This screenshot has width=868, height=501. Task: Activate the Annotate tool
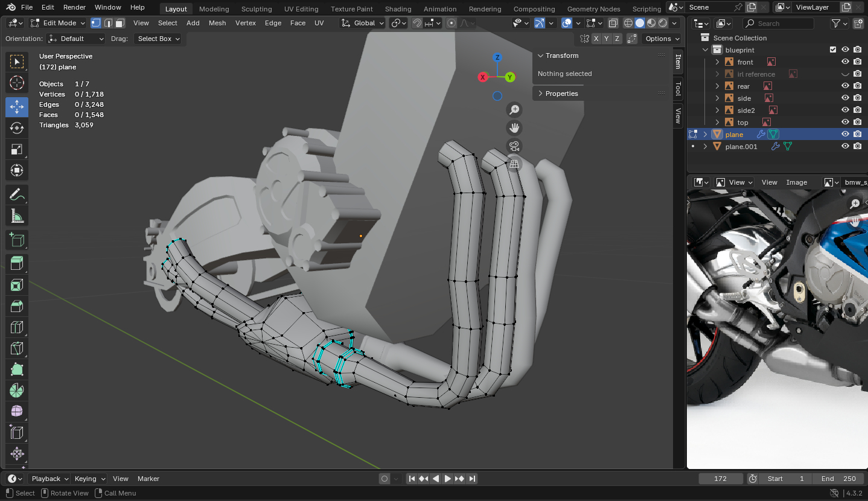[x=17, y=194]
